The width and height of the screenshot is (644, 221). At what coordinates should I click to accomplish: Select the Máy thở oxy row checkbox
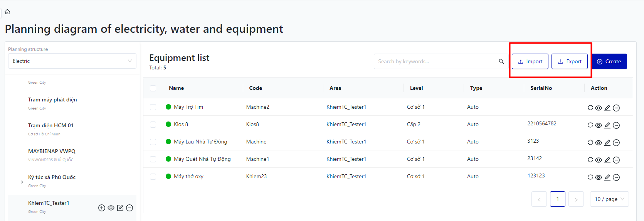point(153,177)
